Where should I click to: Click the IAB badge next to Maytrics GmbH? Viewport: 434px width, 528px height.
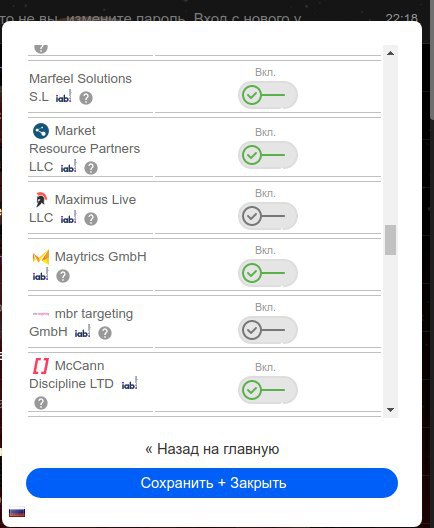(40, 274)
